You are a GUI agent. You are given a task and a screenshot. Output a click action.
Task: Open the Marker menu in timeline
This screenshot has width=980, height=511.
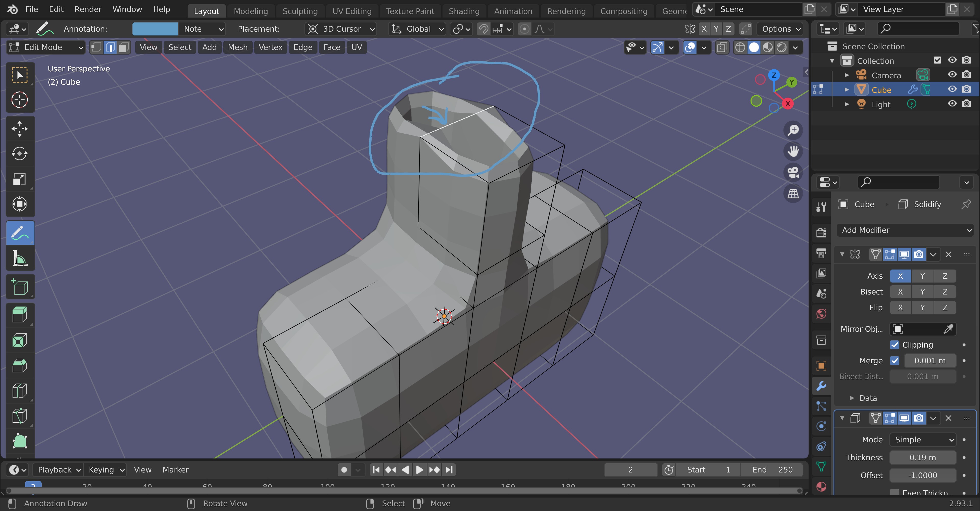pos(175,470)
